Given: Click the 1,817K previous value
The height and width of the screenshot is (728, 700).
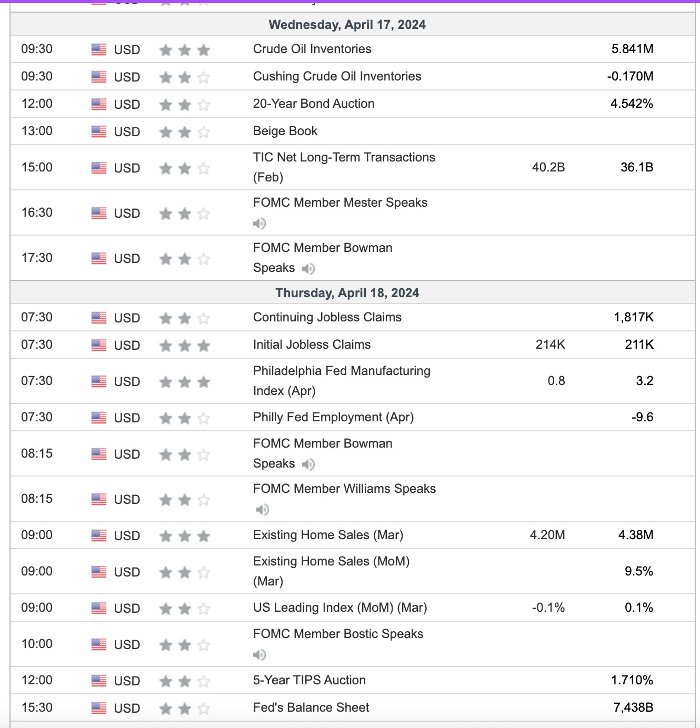Looking at the screenshot, I should tap(634, 317).
